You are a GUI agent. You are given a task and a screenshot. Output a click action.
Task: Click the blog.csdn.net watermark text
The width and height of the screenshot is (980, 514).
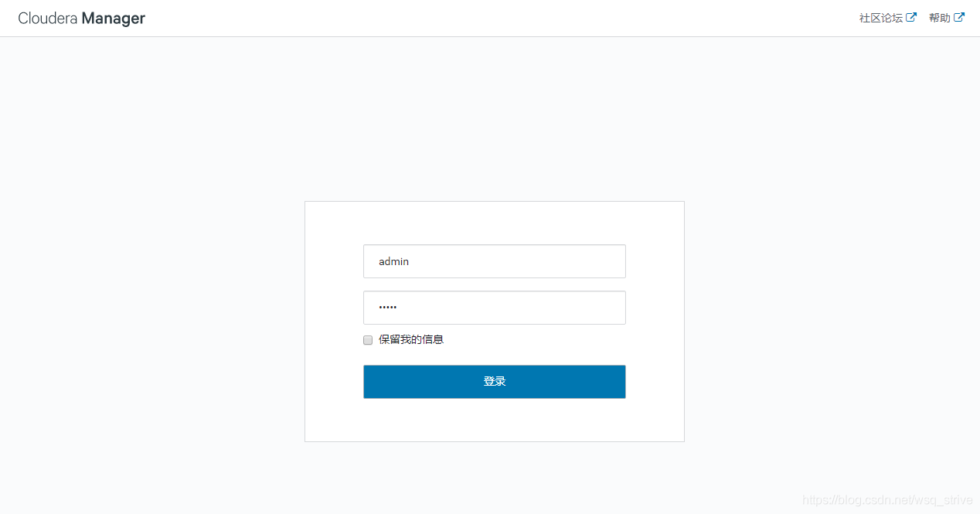[887, 500]
